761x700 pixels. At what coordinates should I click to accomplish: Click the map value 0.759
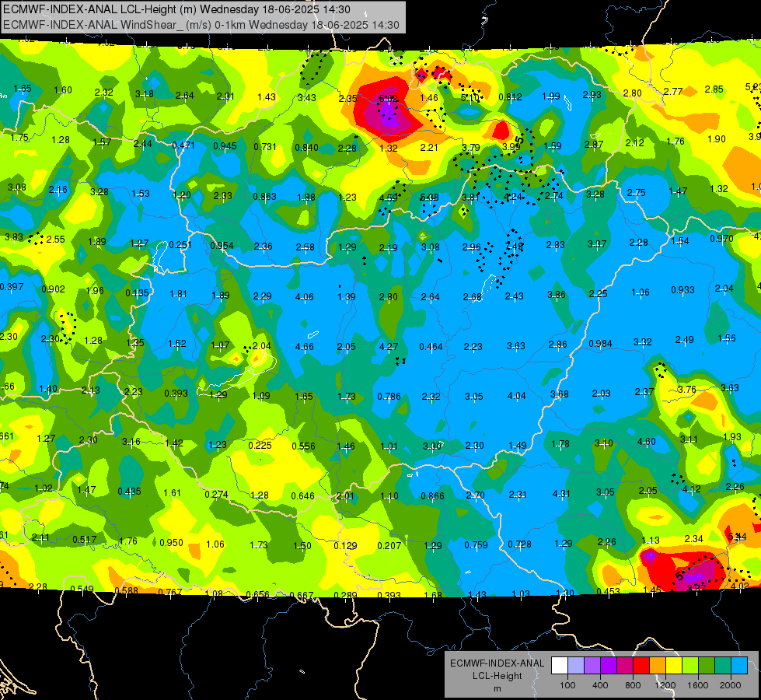[x=476, y=544]
